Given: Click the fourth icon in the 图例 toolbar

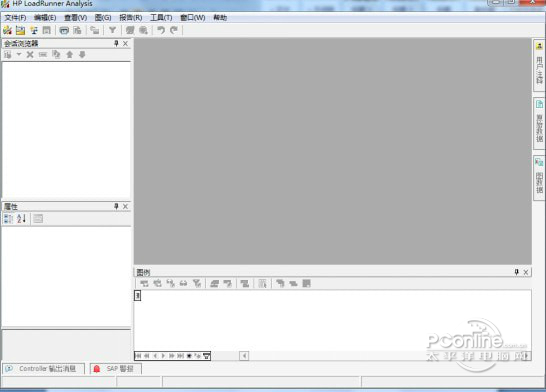Looking at the screenshot, I should click(x=184, y=283).
